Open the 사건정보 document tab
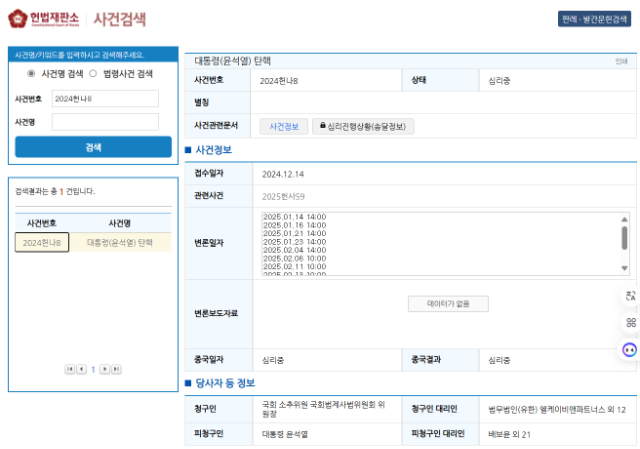The height and width of the screenshot is (449, 640). [284, 127]
